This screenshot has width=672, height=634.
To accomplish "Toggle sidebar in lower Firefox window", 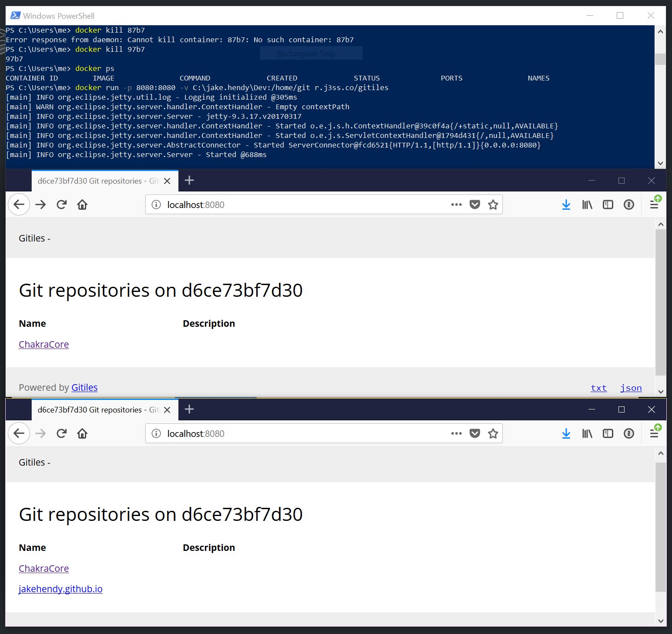I will (x=608, y=433).
